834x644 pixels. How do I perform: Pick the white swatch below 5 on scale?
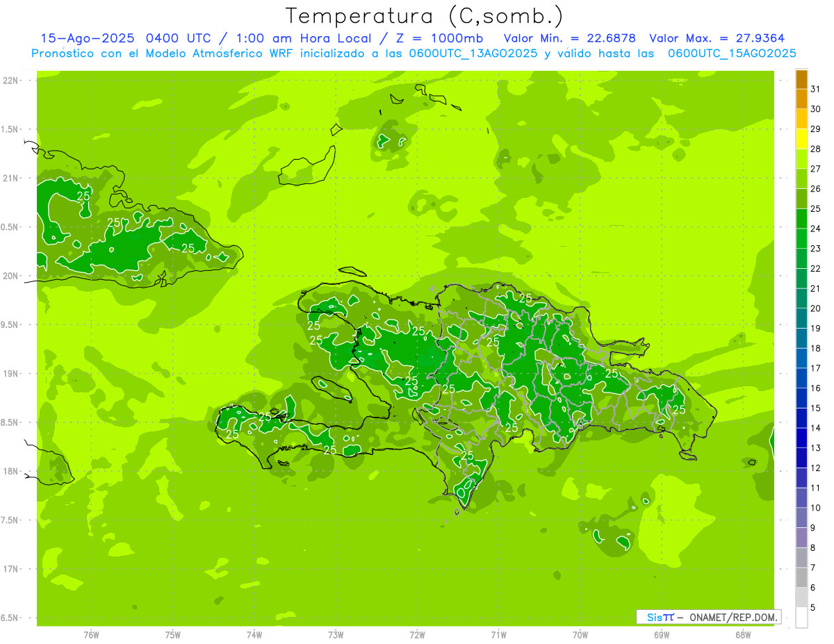coord(801,618)
